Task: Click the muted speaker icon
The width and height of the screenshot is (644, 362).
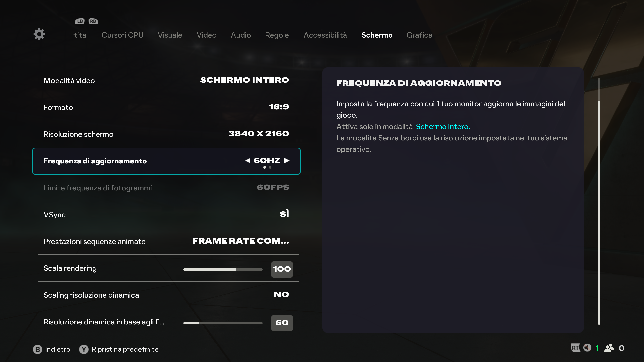Action: (x=587, y=348)
